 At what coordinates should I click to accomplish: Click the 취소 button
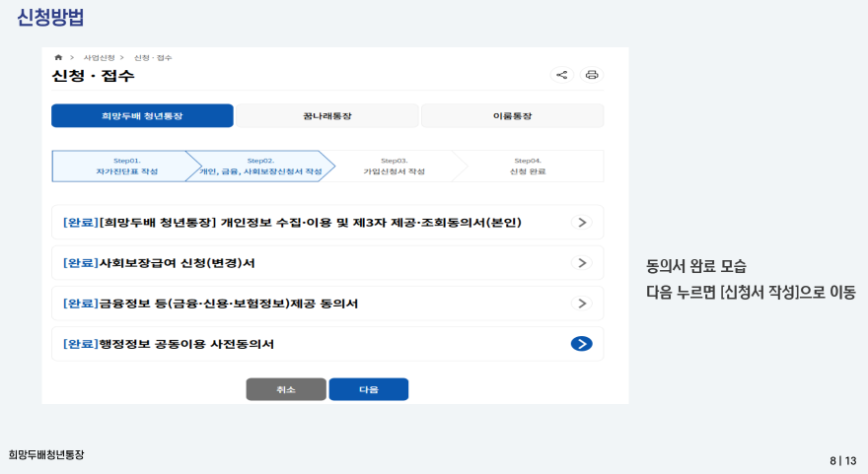tap(286, 389)
